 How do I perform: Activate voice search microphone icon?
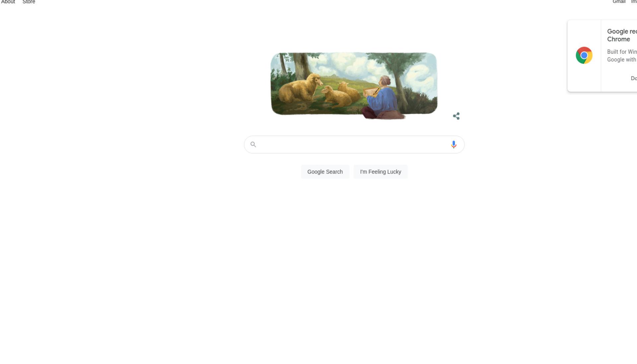click(454, 144)
